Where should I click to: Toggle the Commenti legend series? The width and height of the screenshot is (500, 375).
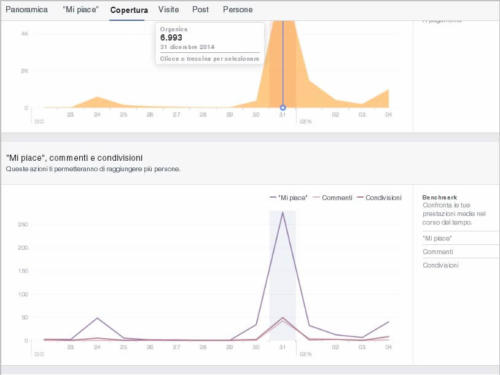pos(332,198)
